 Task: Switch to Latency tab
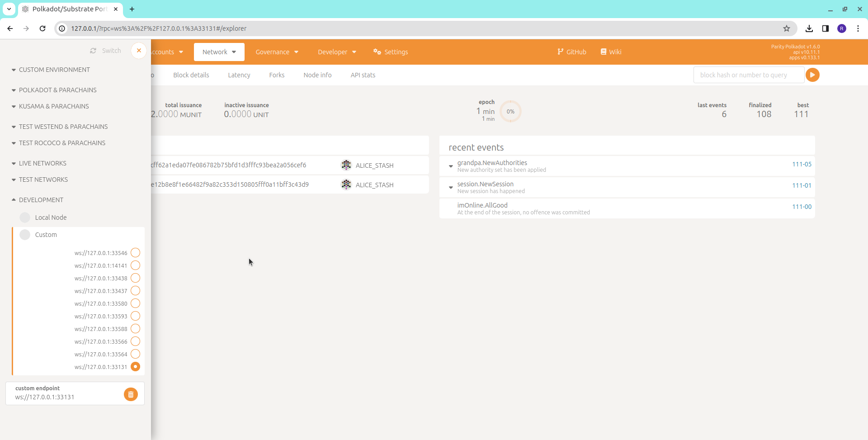239,75
